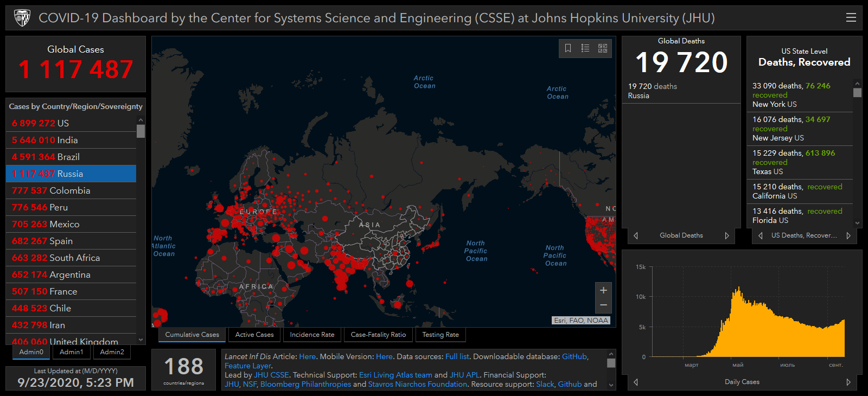Select Colombia in the country list

71,190
